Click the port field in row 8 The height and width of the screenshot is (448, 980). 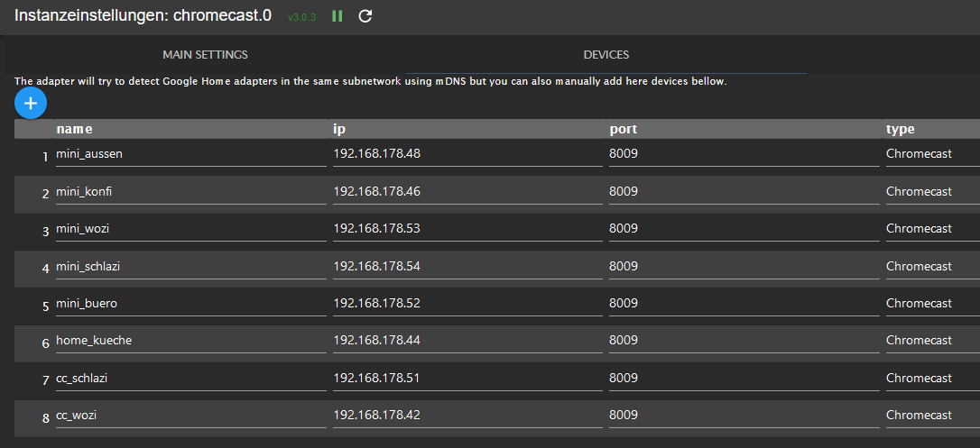point(744,416)
